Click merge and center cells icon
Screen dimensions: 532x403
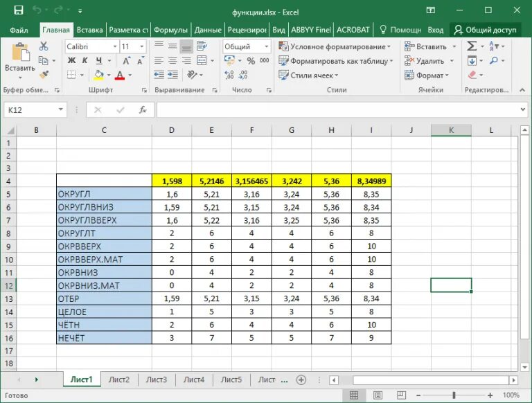point(202,61)
